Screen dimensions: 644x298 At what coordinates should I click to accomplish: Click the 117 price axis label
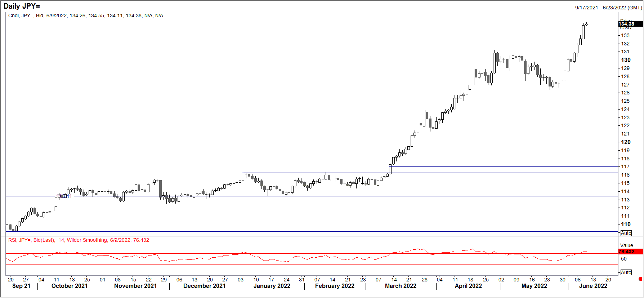[625, 166]
